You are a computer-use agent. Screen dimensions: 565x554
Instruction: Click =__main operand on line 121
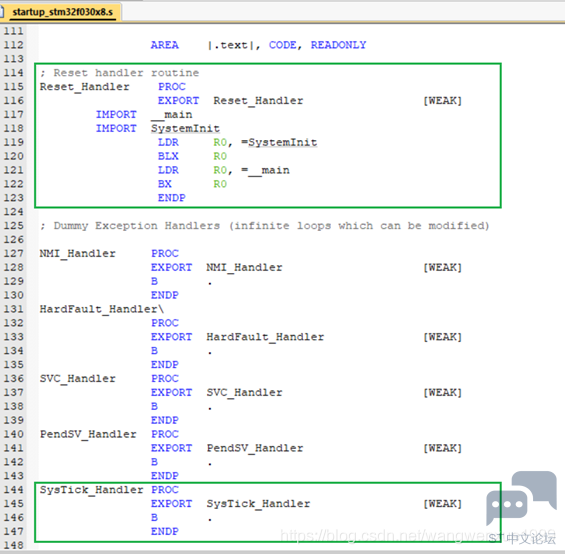click(265, 170)
